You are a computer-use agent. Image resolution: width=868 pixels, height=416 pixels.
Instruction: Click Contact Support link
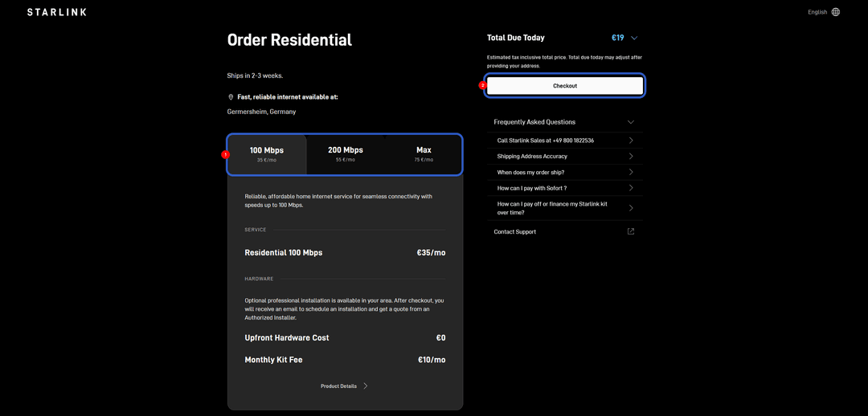[x=515, y=232]
